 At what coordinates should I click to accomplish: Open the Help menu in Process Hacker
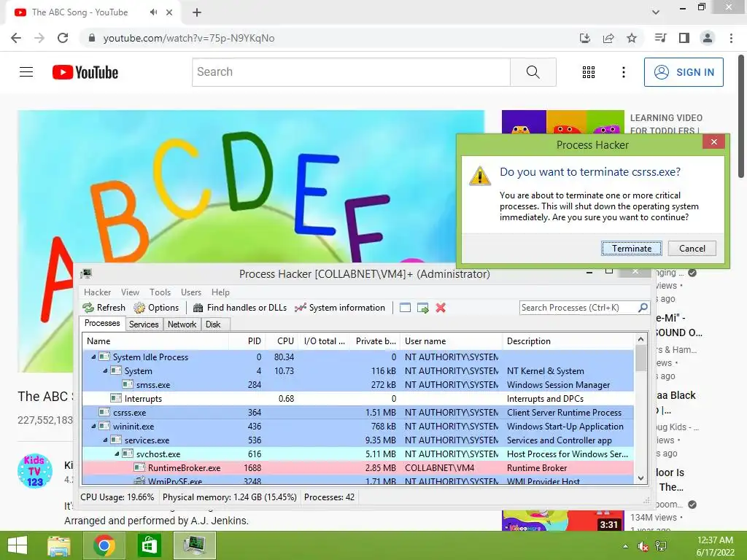pos(220,292)
